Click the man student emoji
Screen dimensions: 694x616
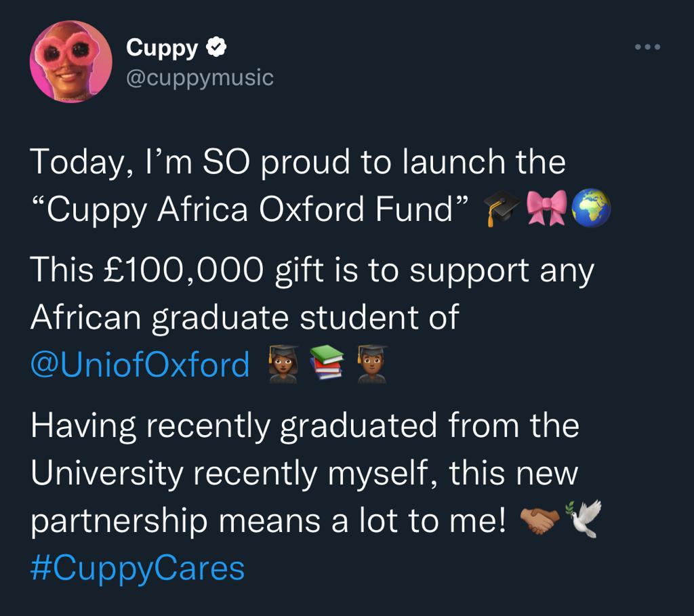click(x=371, y=364)
